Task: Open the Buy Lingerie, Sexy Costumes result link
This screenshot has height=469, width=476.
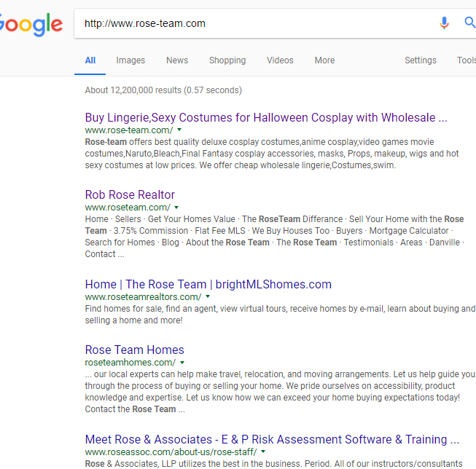Action: click(266, 118)
